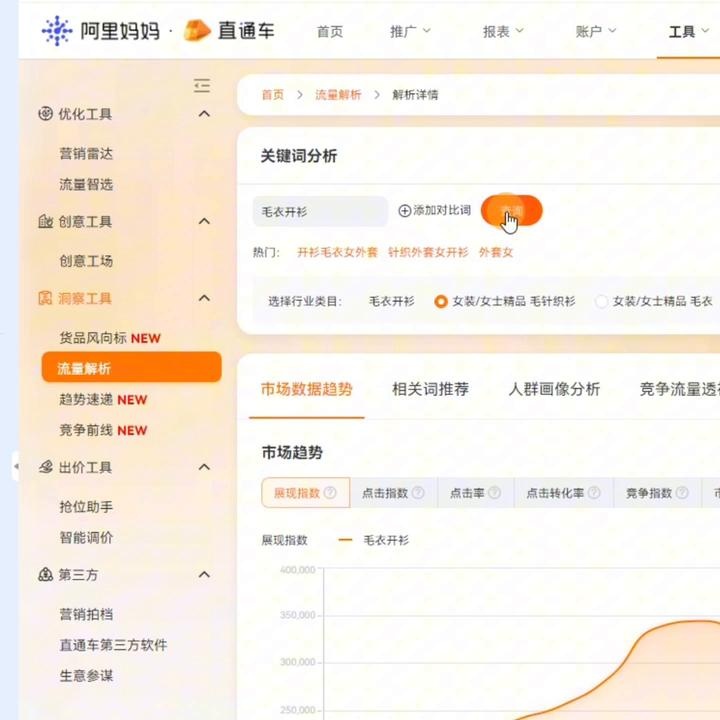The image size is (720, 720).
Task: Select the 点击指数 metric tab
Action: coord(394,493)
